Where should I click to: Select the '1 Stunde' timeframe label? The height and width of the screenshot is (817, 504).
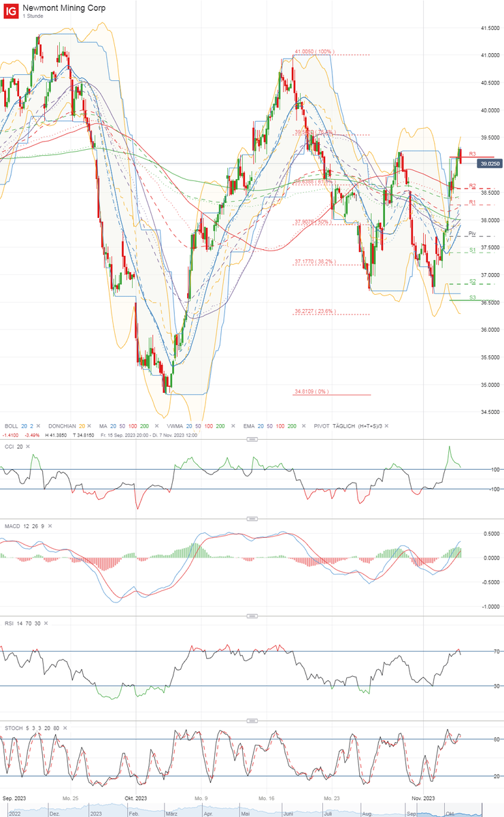point(33,16)
